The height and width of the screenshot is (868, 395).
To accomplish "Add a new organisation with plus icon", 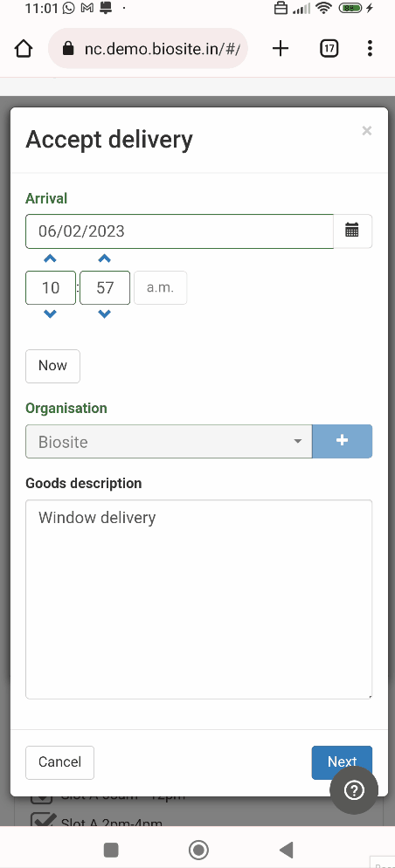I will click(x=343, y=441).
